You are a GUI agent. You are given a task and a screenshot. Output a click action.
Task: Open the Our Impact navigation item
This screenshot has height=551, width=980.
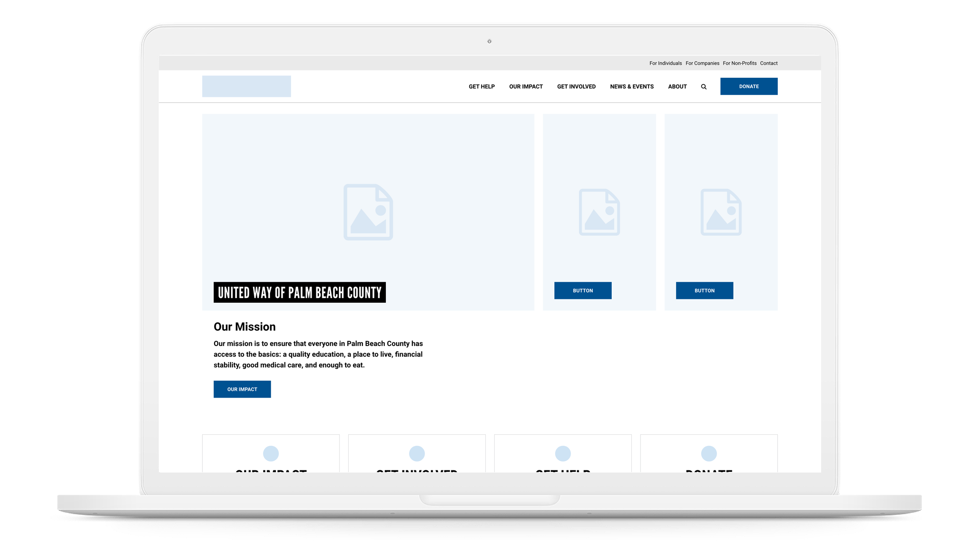click(526, 86)
